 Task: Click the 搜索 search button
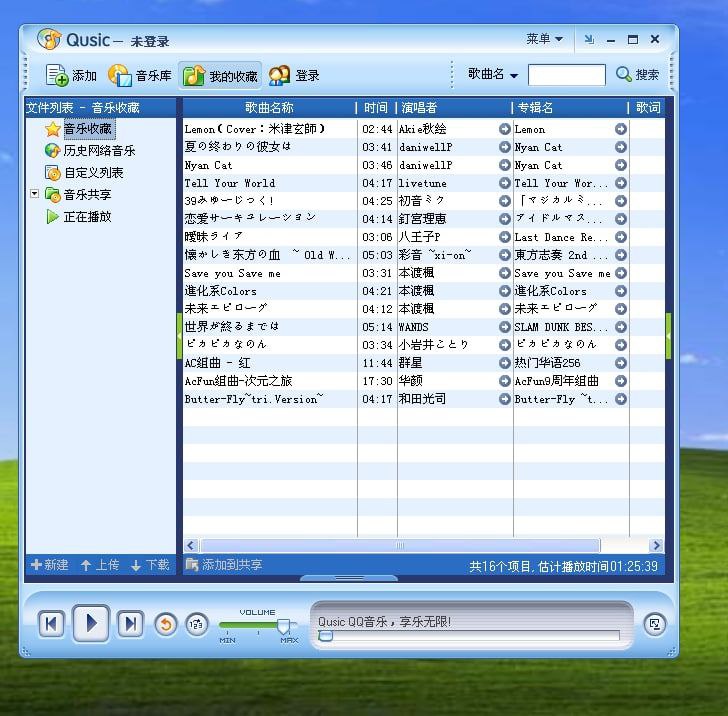pyautogui.click(x=637, y=74)
